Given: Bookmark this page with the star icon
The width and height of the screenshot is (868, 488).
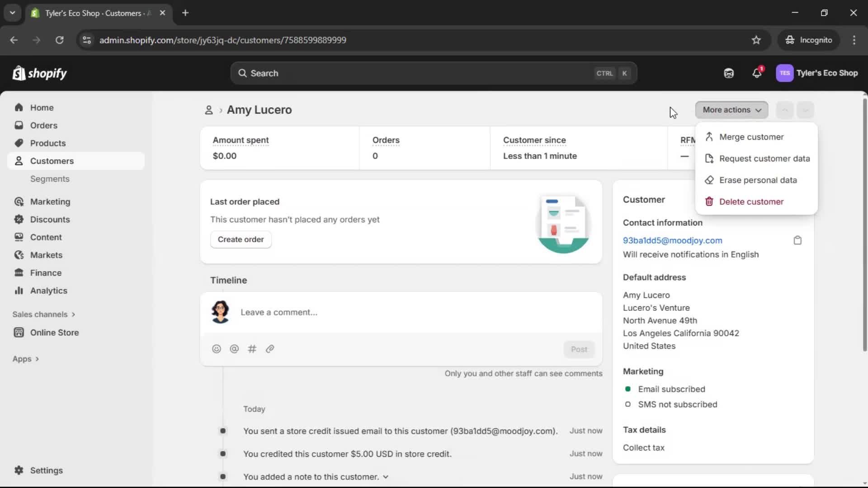Looking at the screenshot, I should pyautogui.click(x=756, y=40).
